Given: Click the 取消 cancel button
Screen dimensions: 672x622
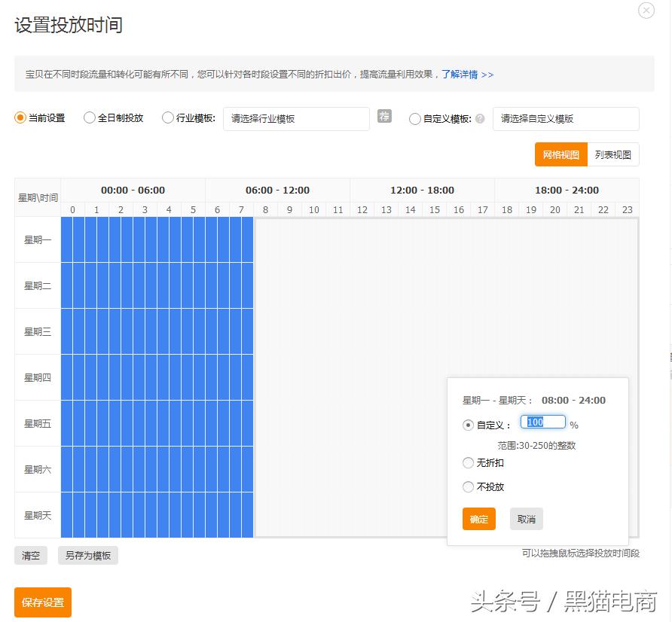Looking at the screenshot, I should tap(526, 519).
